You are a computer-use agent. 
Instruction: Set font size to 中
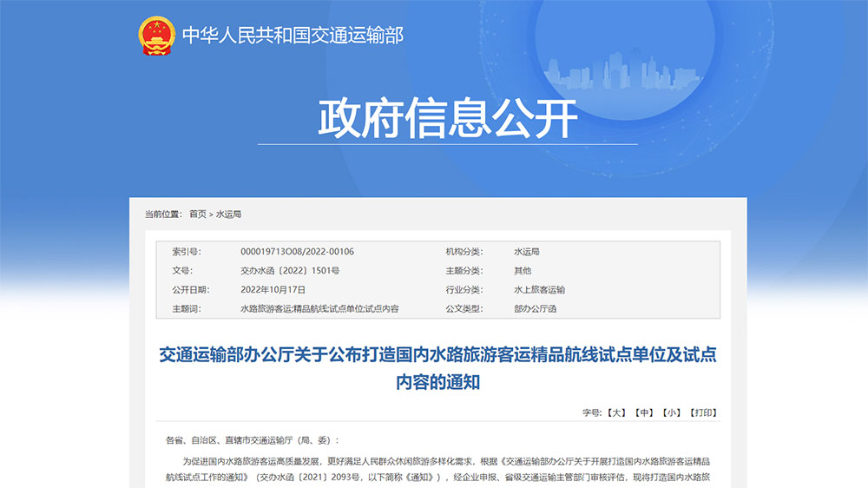click(643, 412)
